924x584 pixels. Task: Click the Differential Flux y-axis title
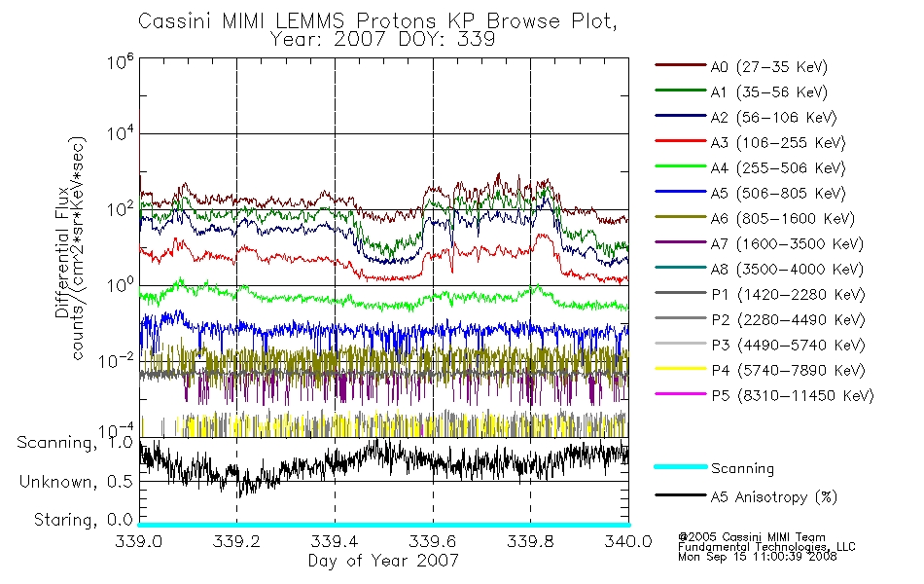[62, 252]
